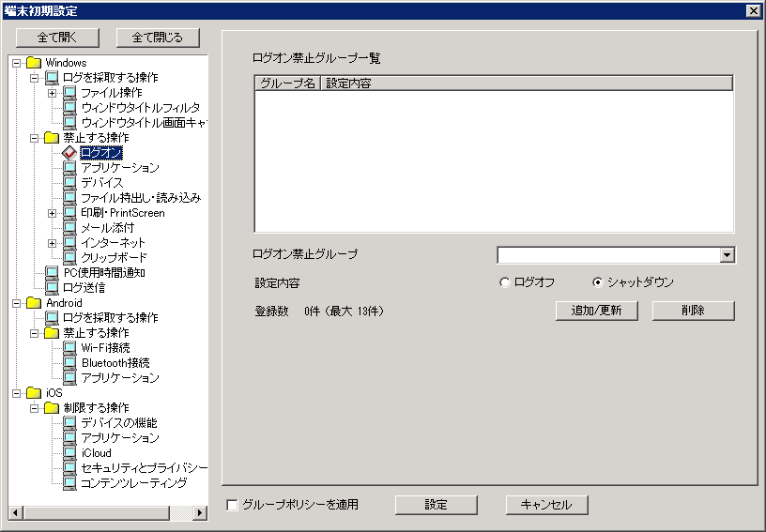
Task: Click the Wi-Fi接続 icon
Action: pos(69,348)
